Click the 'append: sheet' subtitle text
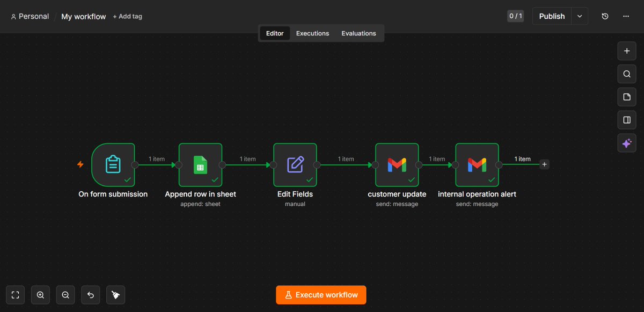 [200, 204]
